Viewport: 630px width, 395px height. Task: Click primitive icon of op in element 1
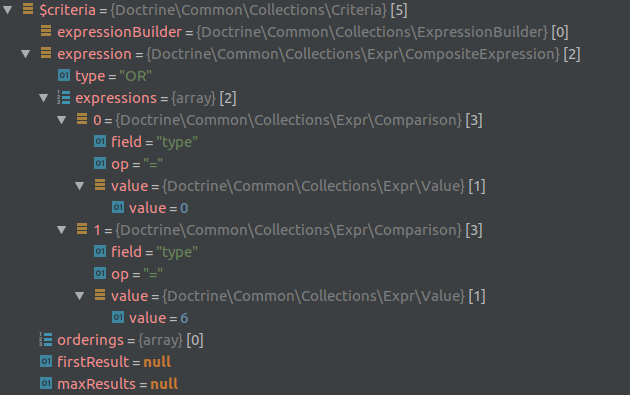coord(100,273)
